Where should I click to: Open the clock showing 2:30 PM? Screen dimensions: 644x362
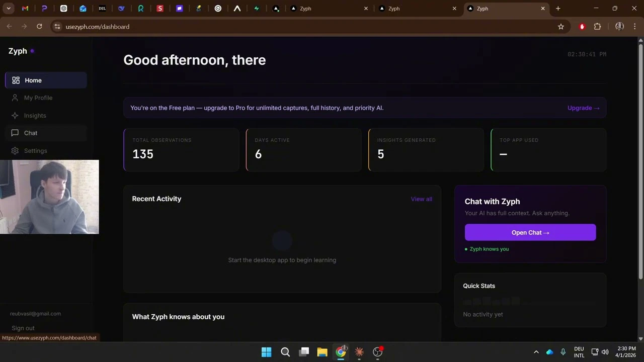627,352
